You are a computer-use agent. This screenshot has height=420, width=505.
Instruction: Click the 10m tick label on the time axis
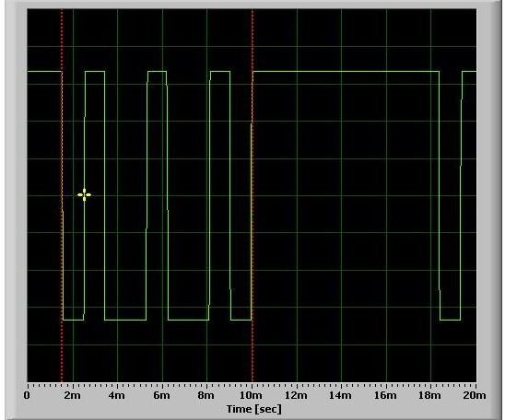coord(252,395)
